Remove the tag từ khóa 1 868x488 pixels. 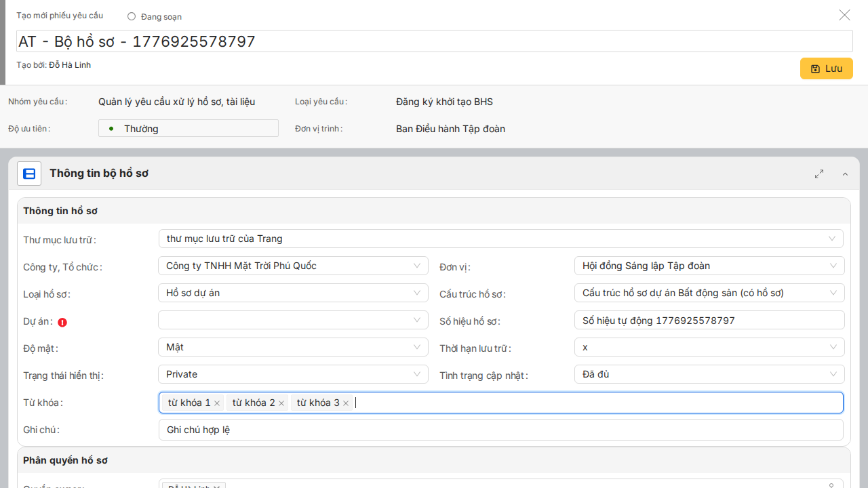pos(217,403)
